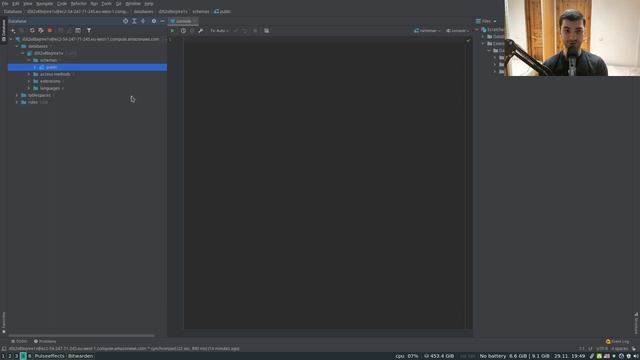
Task: Open console settings wrench icon
Action: click(x=200, y=31)
